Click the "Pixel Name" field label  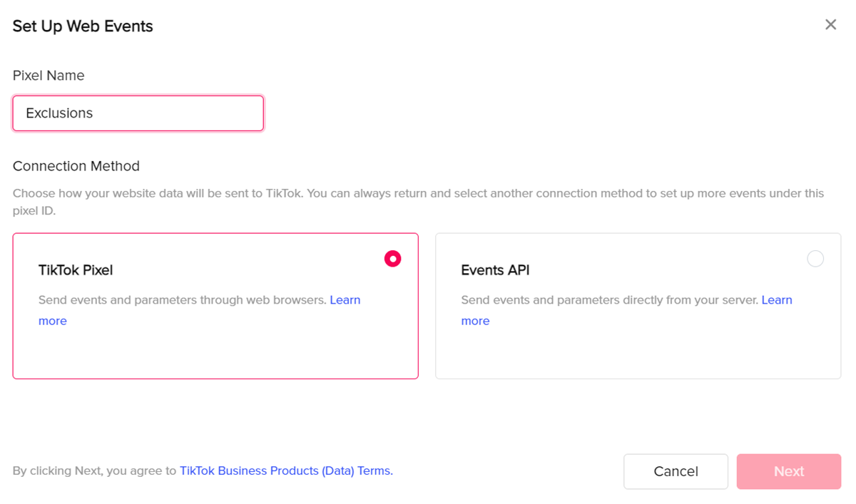pos(49,76)
